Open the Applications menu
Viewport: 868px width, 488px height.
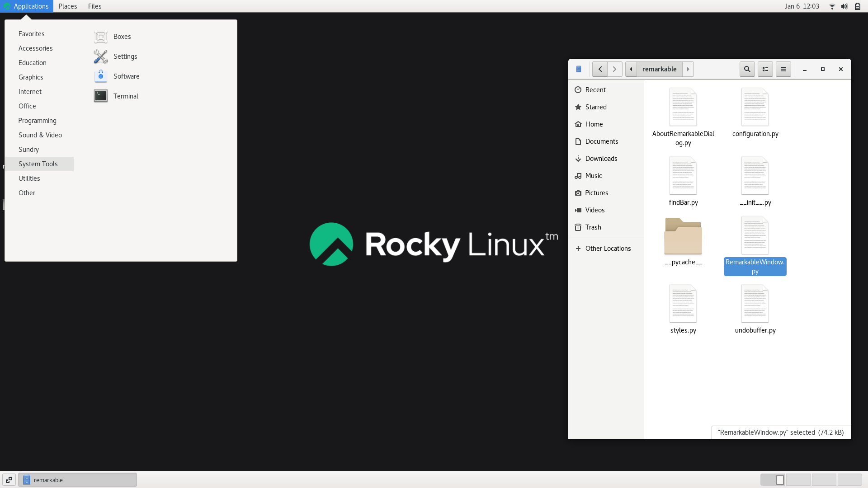point(31,6)
